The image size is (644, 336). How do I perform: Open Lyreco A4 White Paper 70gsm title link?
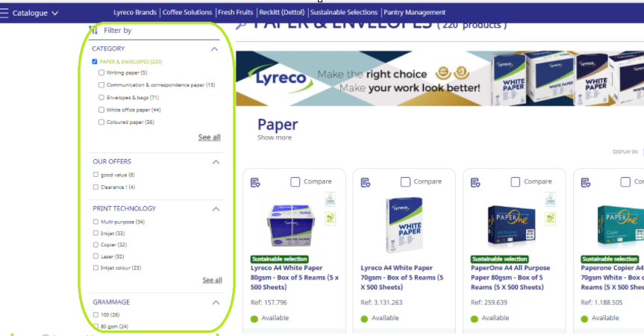tap(401, 278)
